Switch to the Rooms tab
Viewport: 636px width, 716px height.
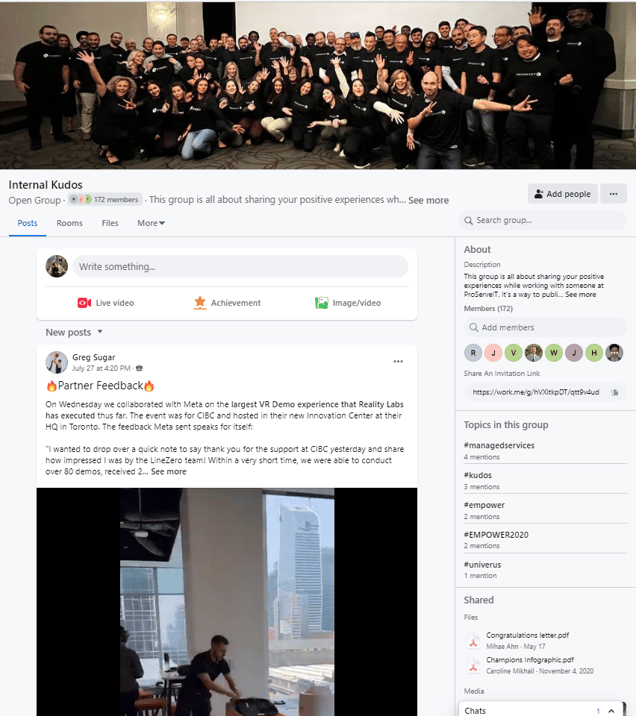pos(69,223)
